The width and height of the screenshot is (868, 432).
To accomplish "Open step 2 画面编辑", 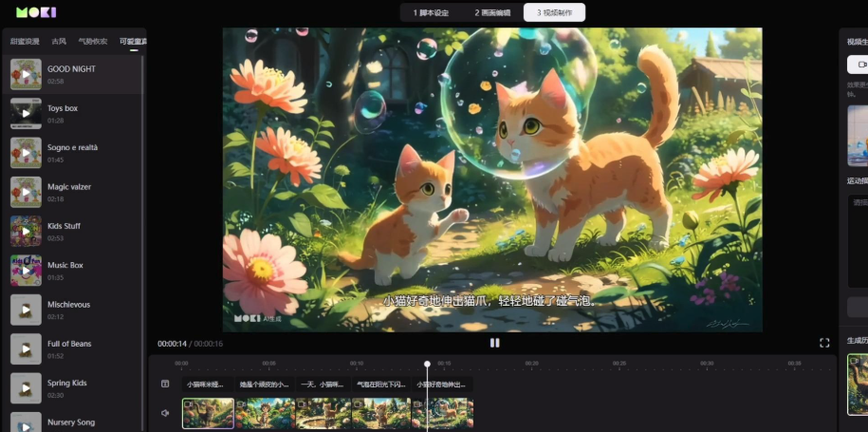I will coord(492,12).
